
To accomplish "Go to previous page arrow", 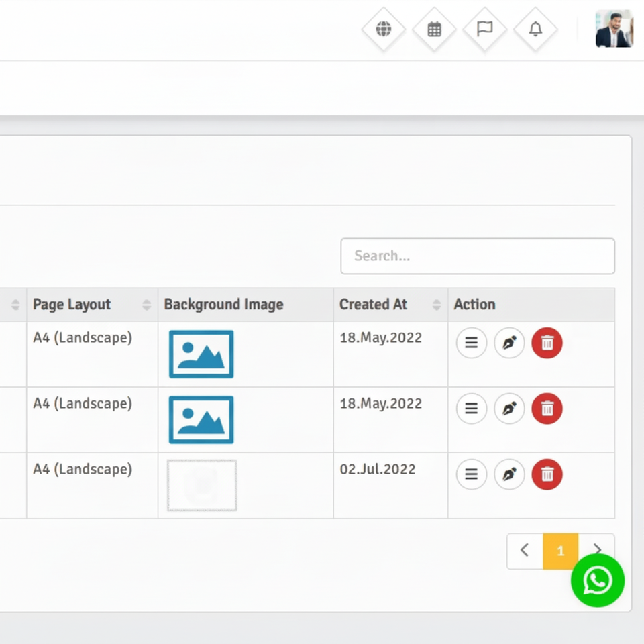I will tap(525, 551).
